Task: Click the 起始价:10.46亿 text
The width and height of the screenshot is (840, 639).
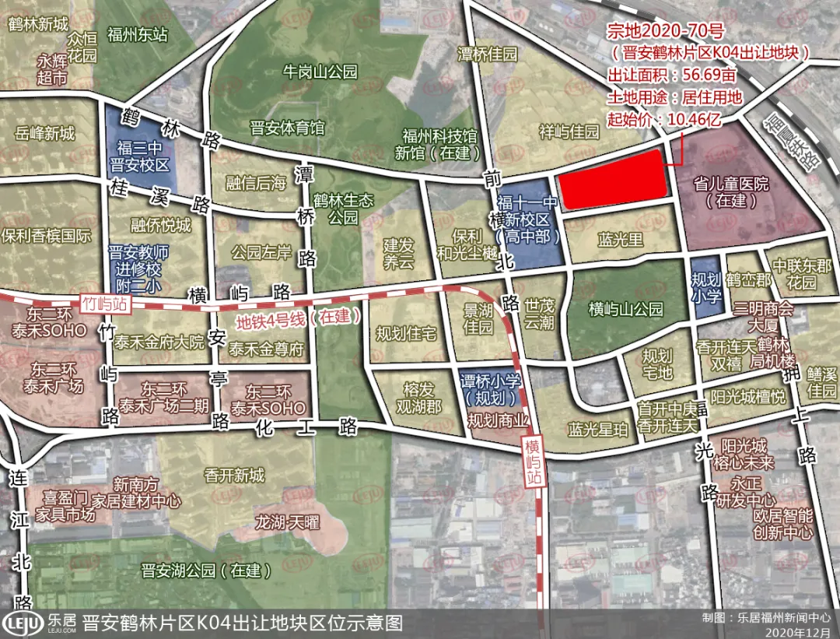Action: click(x=664, y=119)
